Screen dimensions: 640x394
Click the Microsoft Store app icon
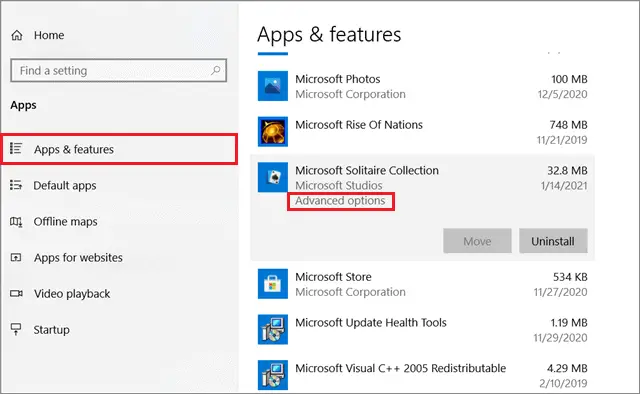click(x=273, y=284)
